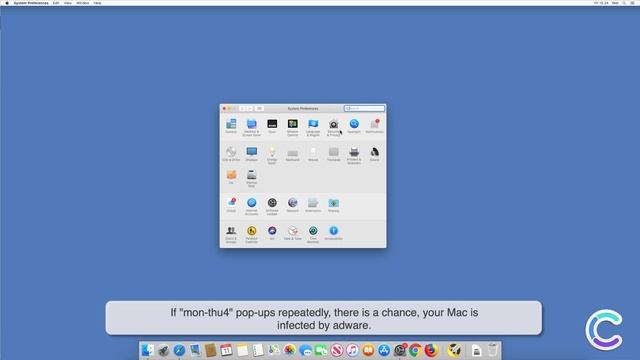Open FaceTime from the Dock

point(321,350)
